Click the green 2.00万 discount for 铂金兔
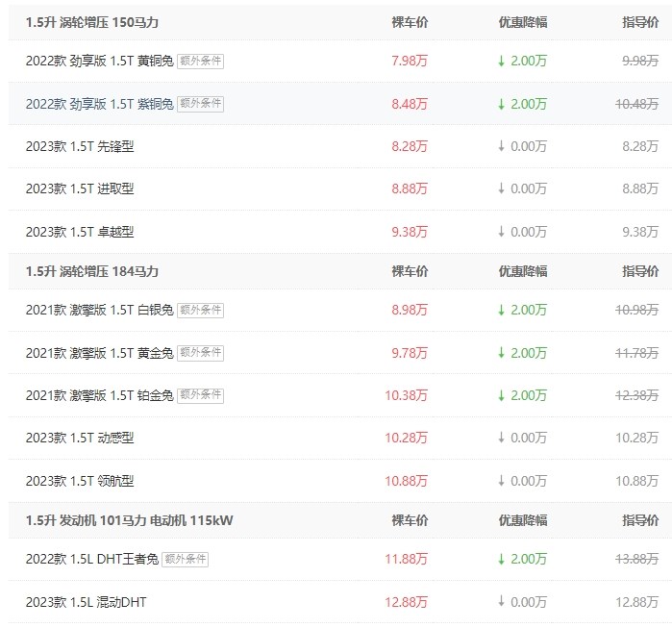672x628 pixels. [x=522, y=395]
